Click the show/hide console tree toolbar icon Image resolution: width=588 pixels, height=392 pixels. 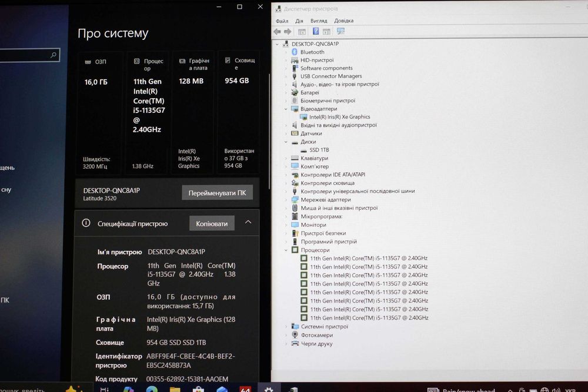(x=302, y=32)
